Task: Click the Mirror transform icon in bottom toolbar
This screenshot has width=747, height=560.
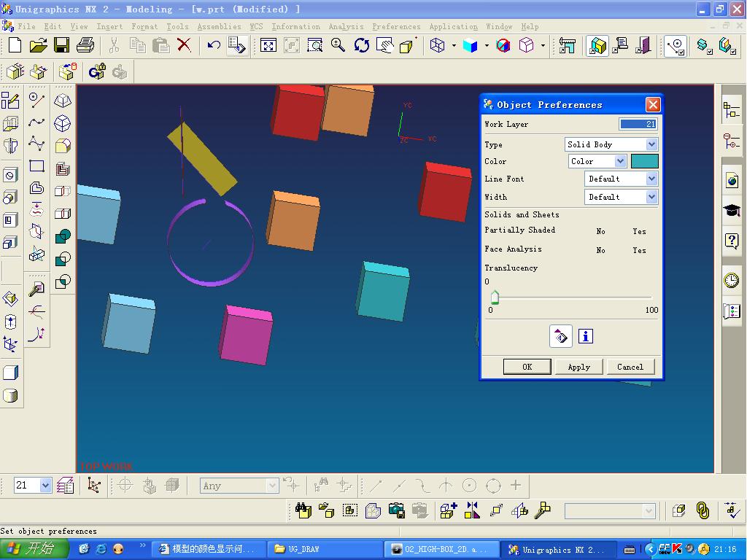Action: (472, 511)
